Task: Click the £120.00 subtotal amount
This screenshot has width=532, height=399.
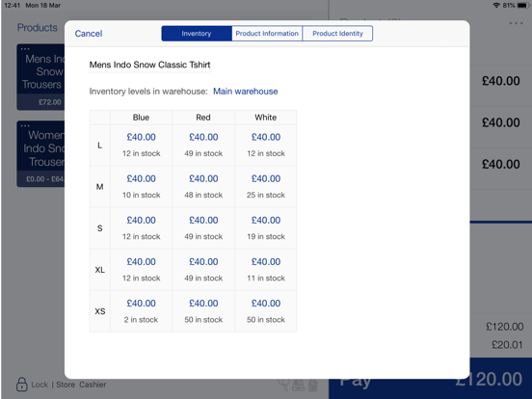Action: click(505, 327)
